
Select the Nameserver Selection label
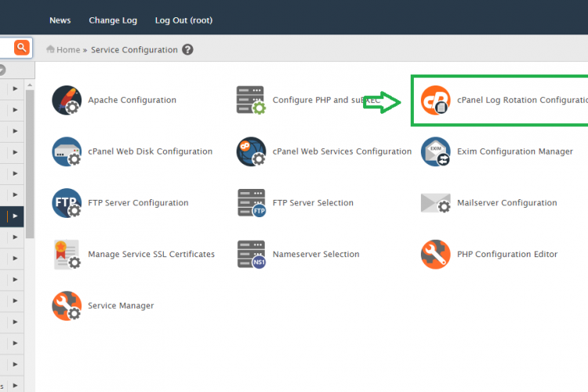[316, 254]
